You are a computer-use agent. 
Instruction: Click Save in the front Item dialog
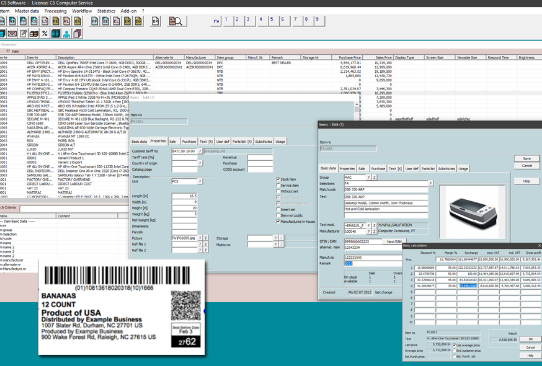point(526,158)
